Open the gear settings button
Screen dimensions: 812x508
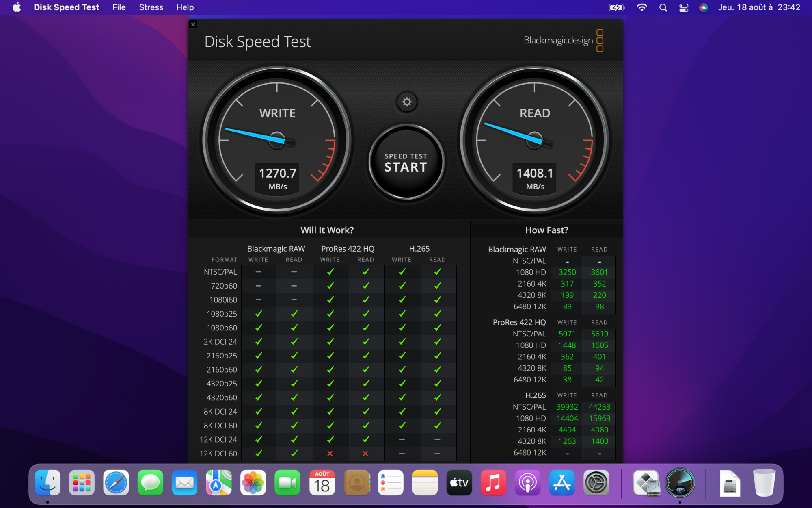coord(406,102)
